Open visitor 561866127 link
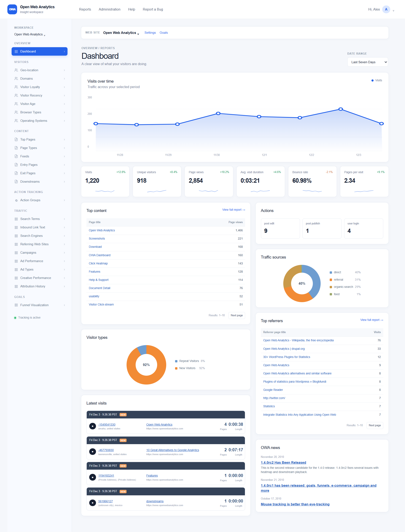Screen dimensions: 405x532 coord(105,501)
